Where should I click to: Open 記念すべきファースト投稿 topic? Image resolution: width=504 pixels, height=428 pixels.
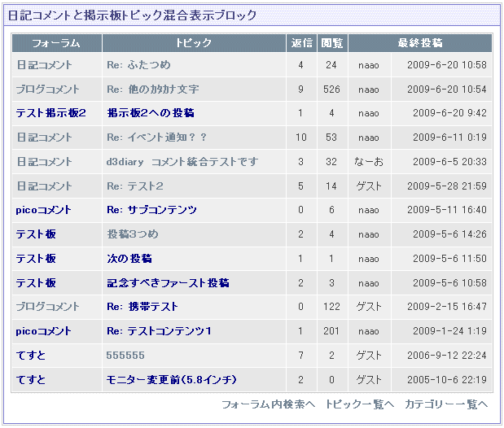click(168, 283)
